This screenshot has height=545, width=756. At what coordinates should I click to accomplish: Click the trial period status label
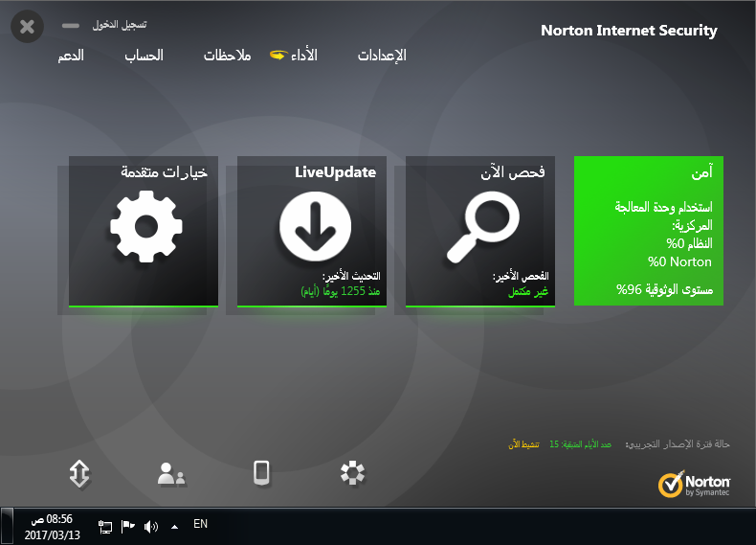(678, 444)
